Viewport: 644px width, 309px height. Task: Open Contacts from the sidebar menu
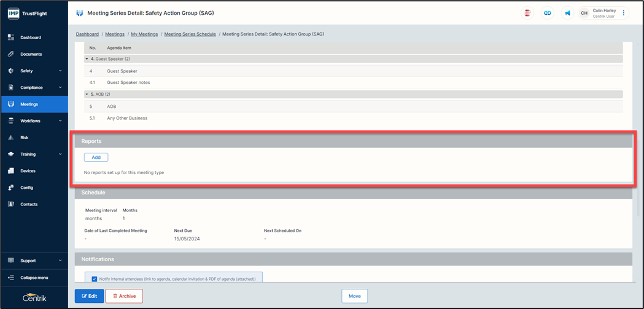pos(34,204)
